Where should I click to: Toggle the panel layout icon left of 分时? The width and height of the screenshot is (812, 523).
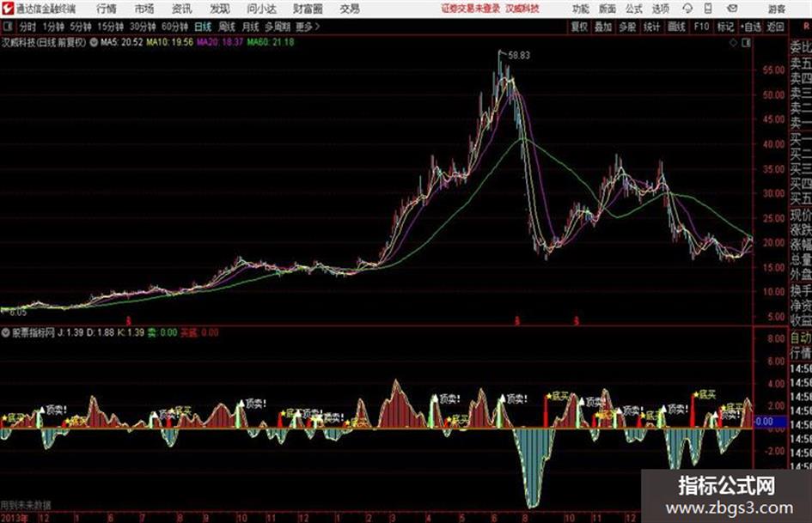7,27
